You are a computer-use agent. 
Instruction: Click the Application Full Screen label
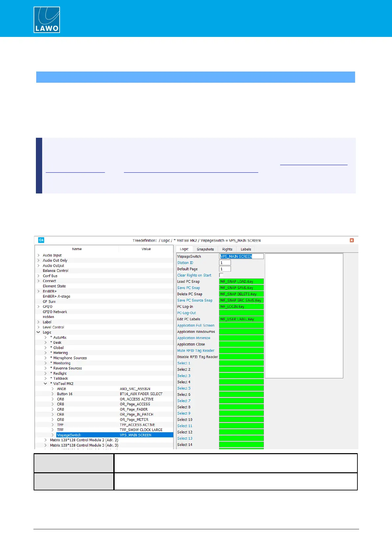click(196, 325)
